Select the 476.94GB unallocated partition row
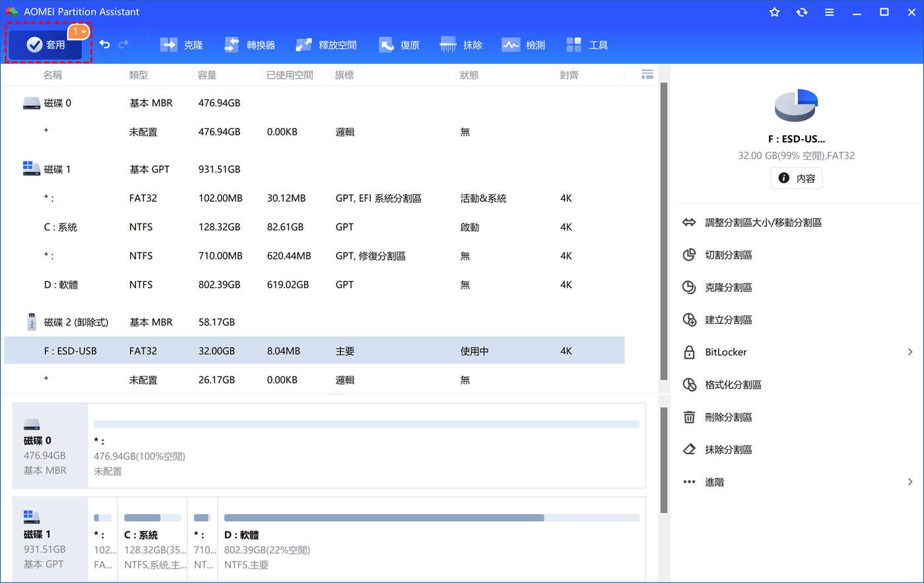The width and height of the screenshot is (924, 583). 314,132
